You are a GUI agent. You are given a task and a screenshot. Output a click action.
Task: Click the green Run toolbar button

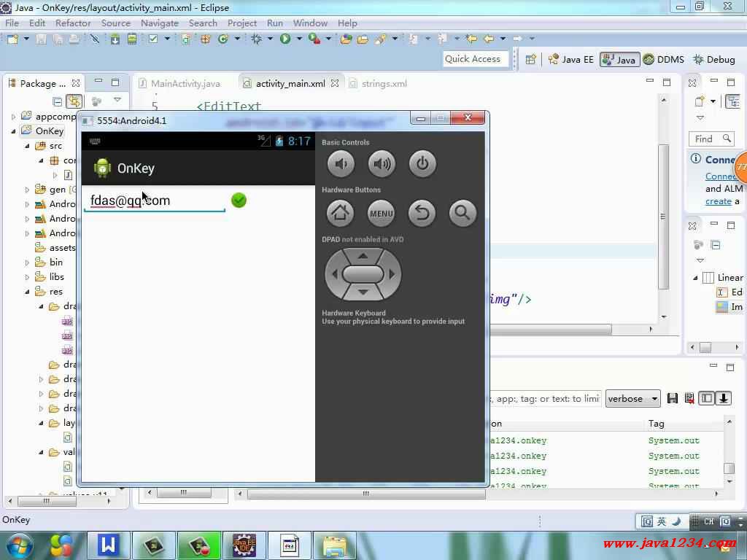285,39
